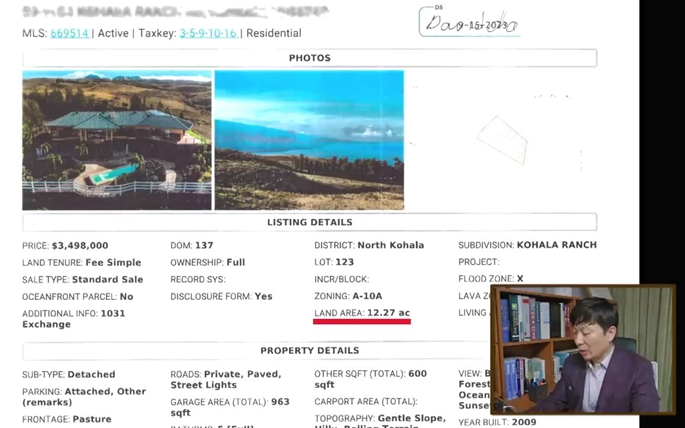This screenshot has height=428, width=685.
Task: Select the price $3,498,000 value
Action: click(80, 245)
